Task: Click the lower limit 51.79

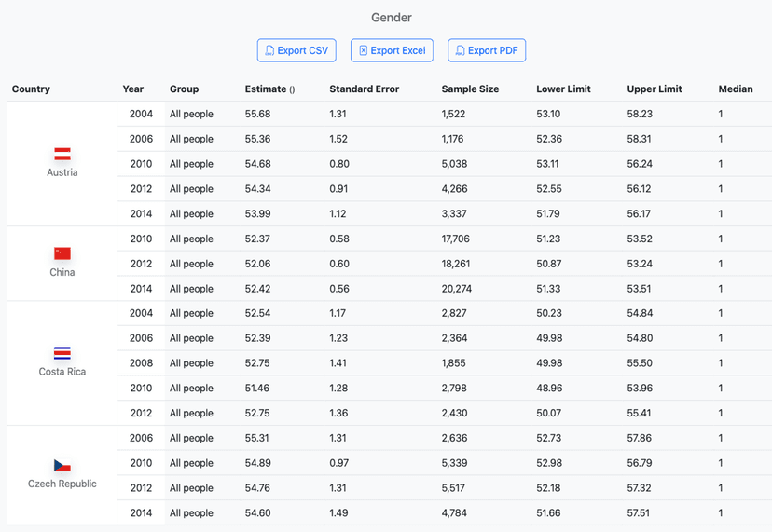Action: 548,214
